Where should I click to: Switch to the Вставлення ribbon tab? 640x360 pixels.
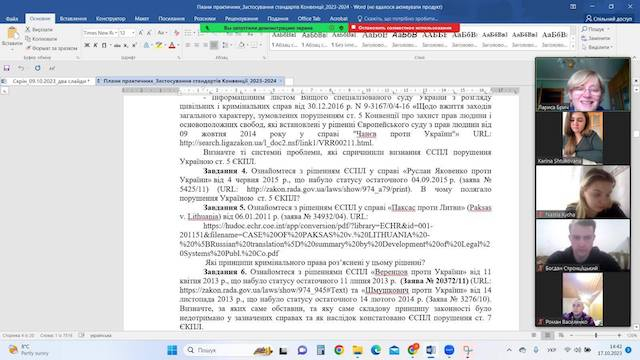(73, 18)
